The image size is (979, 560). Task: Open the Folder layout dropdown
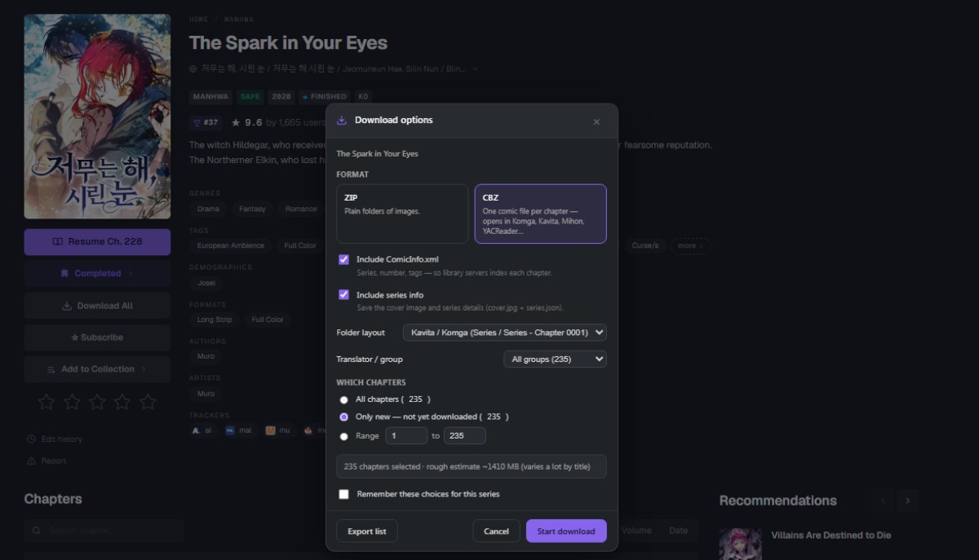(x=505, y=333)
